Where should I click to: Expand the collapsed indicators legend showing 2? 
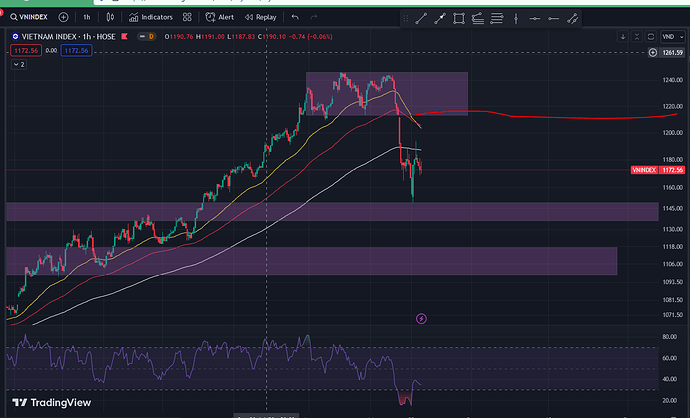click(x=19, y=63)
